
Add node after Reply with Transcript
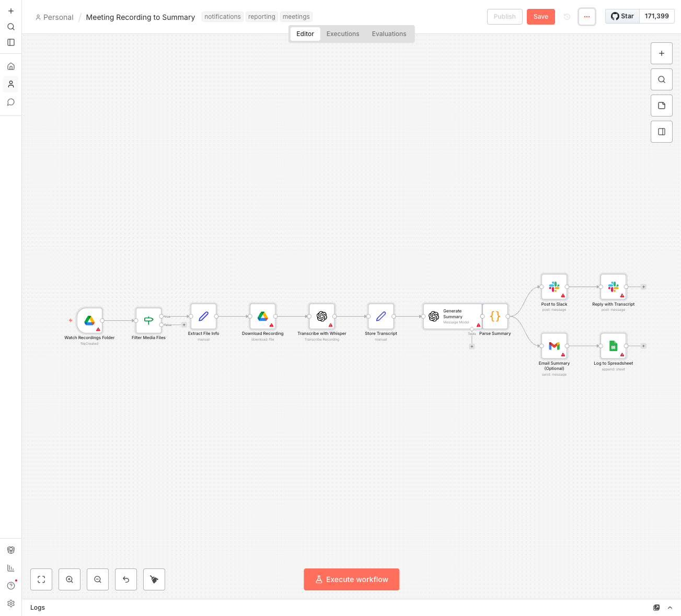point(643,287)
